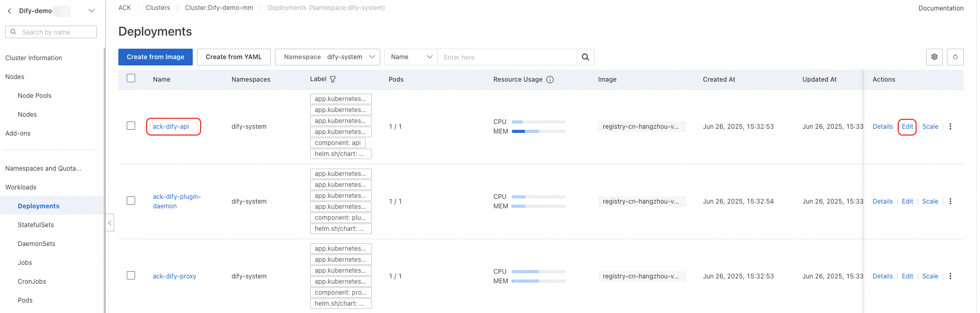The image size is (980, 313).
Task: Go to Node Pools menu item
Action: coord(35,96)
